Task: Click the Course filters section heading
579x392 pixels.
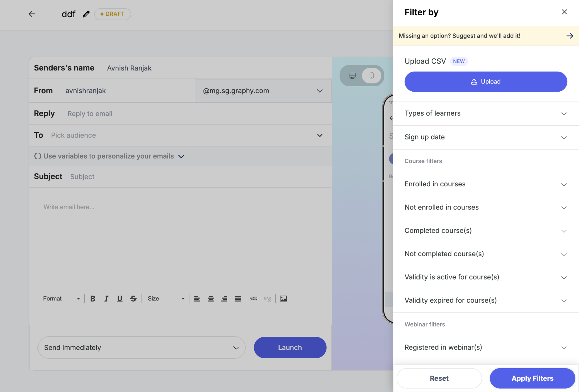Action: [x=423, y=161]
